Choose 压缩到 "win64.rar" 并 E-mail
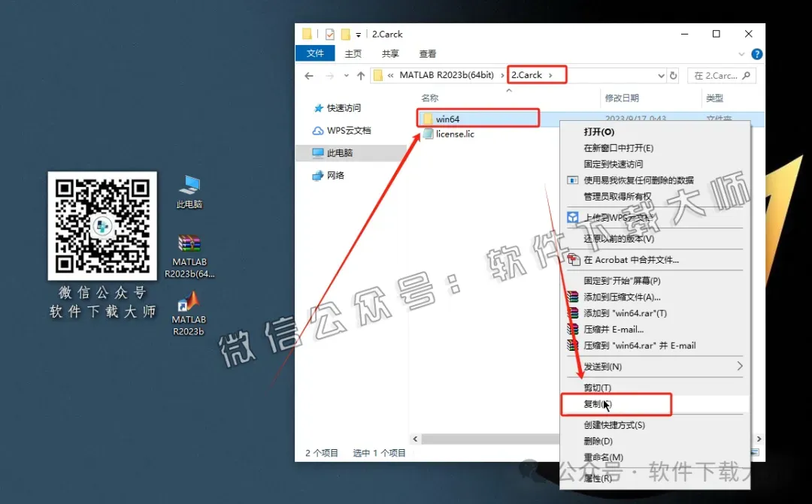This screenshot has width=812, height=504. (x=655, y=346)
